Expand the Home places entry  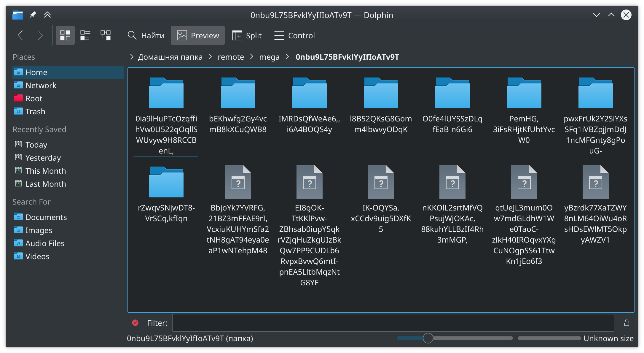tap(36, 72)
